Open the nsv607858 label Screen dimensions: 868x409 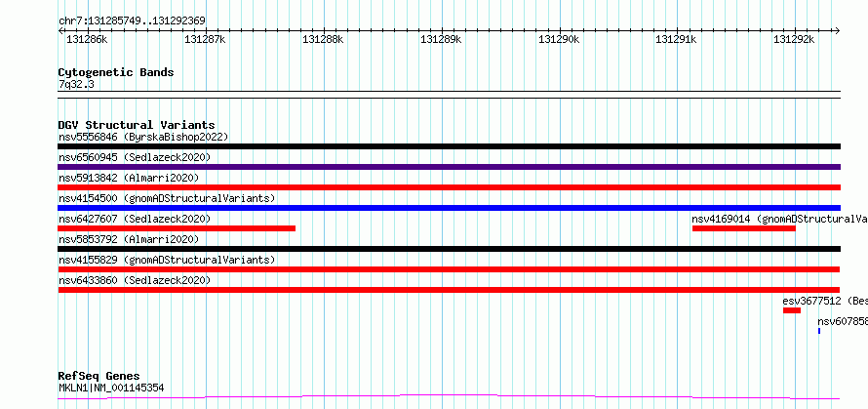[x=843, y=321]
